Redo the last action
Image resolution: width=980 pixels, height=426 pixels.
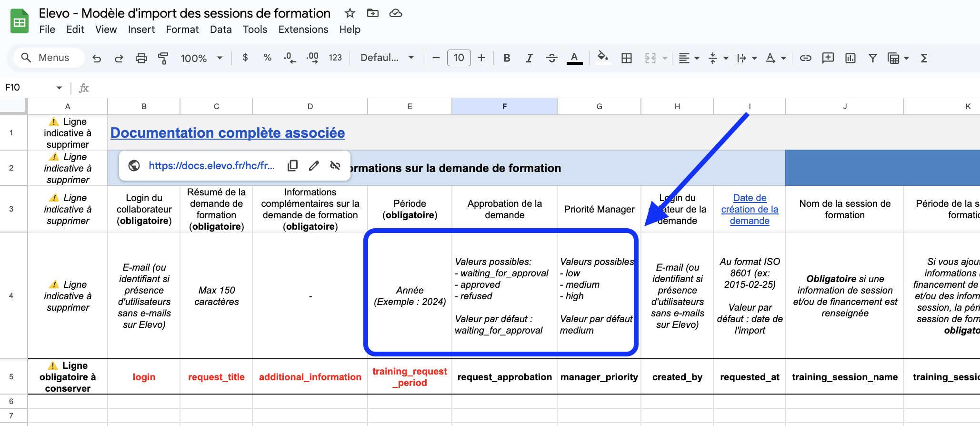[x=119, y=58]
